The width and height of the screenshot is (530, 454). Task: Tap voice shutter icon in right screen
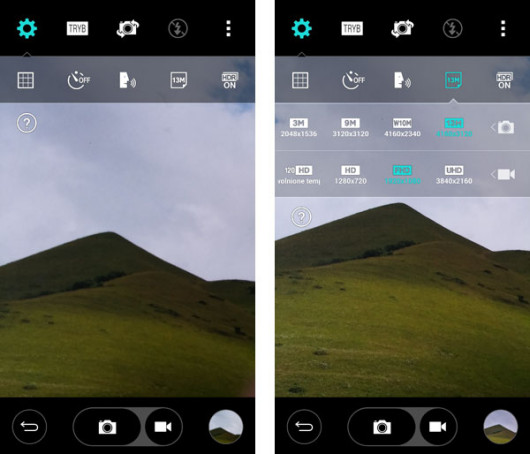point(402,80)
